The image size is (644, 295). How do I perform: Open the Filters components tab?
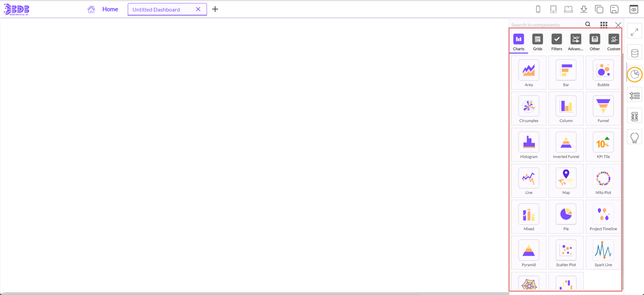(x=557, y=42)
